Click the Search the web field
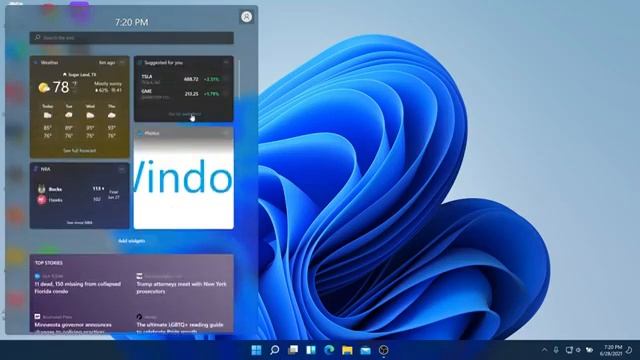 tap(131, 38)
